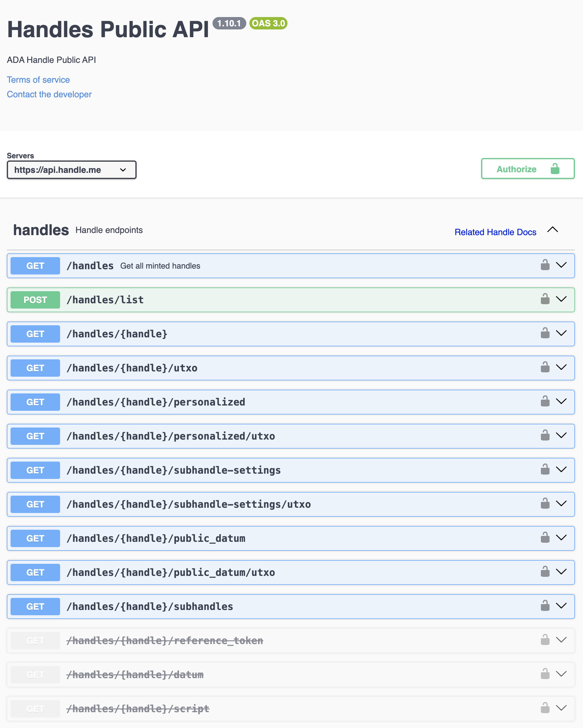Expand the /handles/{handle}/public_datum chevron

[561, 538]
